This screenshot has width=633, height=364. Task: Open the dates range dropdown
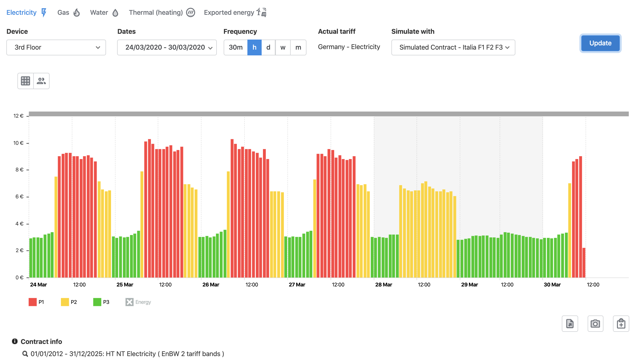[x=167, y=47]
